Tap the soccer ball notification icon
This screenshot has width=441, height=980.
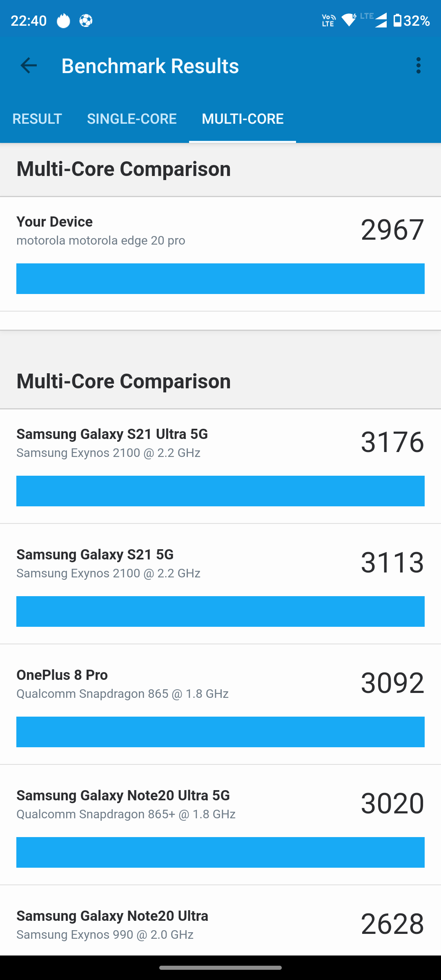pos(86,20)
